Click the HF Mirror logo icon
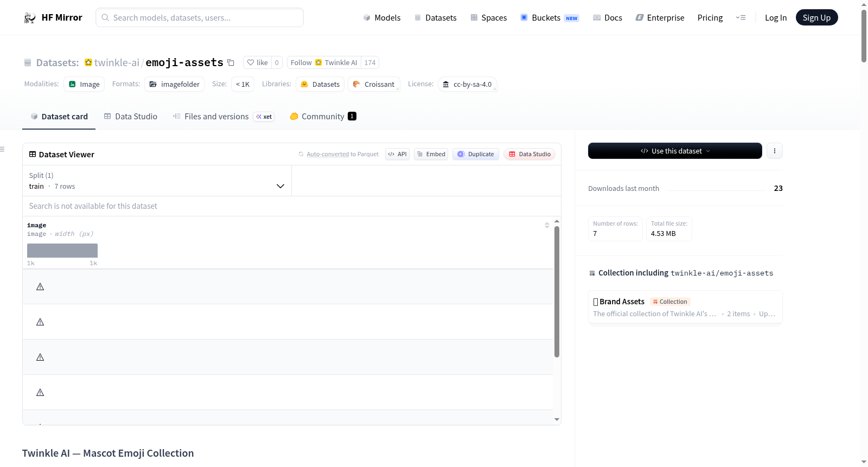Image resolution: width=868 pixels, height=467 pixels. click(x=30, y=17)
